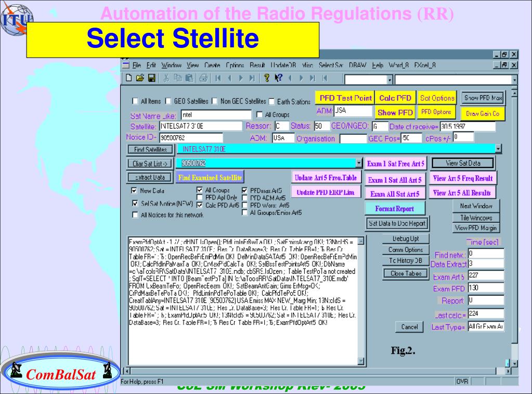
Task: Click the Update Art5 Freq.Table button
Action: tap(326, 177)
